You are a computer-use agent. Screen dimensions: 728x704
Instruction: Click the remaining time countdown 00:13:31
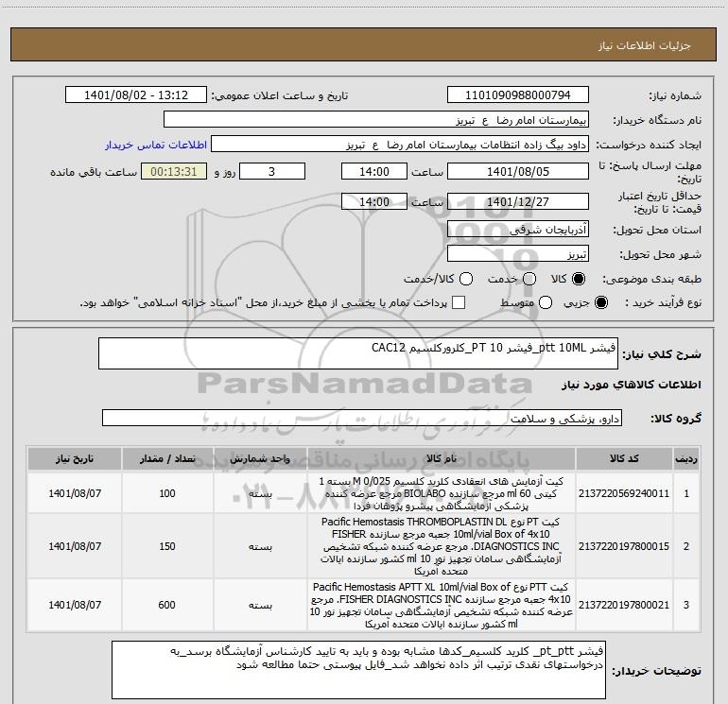pyautogui.click(x=174, y=171)
